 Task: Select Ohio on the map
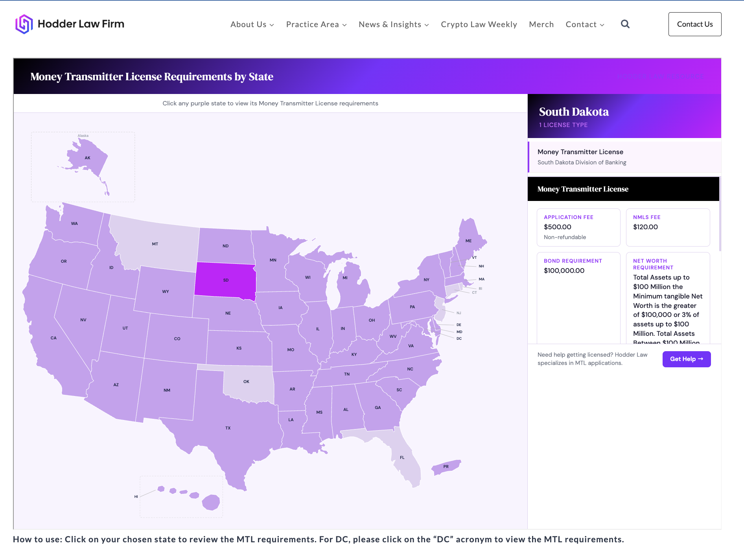pyautogui.click(x=372, y=320)
